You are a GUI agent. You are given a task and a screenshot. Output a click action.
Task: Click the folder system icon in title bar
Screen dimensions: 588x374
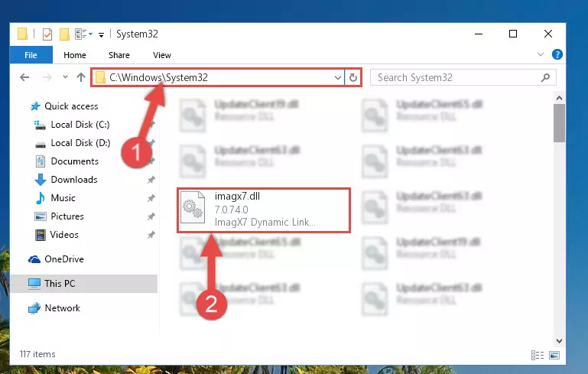(22, 34)
